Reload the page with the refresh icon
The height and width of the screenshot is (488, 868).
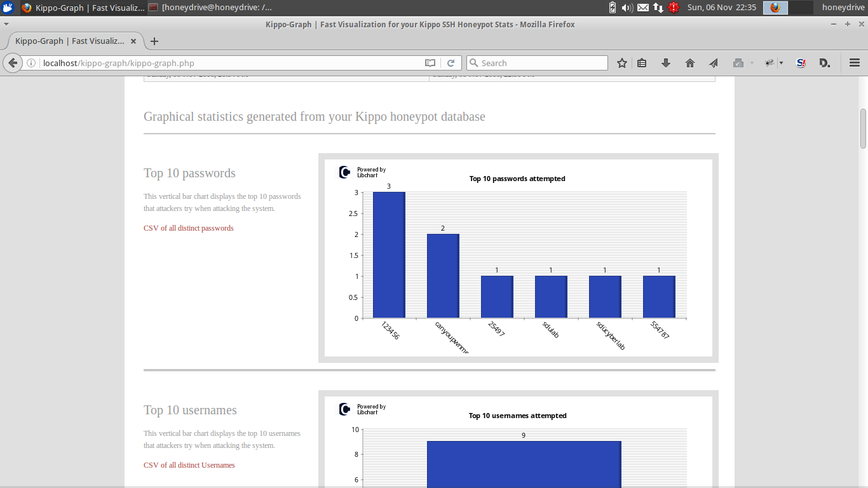(451, 63)
